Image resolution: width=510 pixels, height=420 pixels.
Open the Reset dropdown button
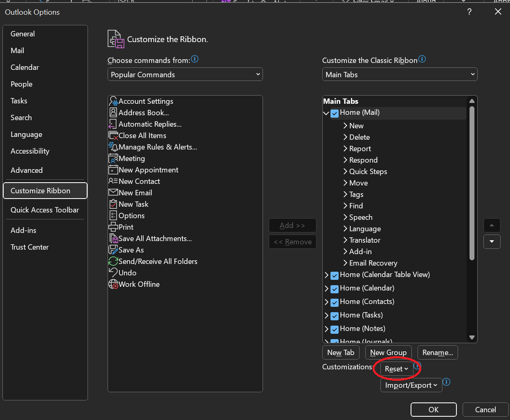point(397,369)
